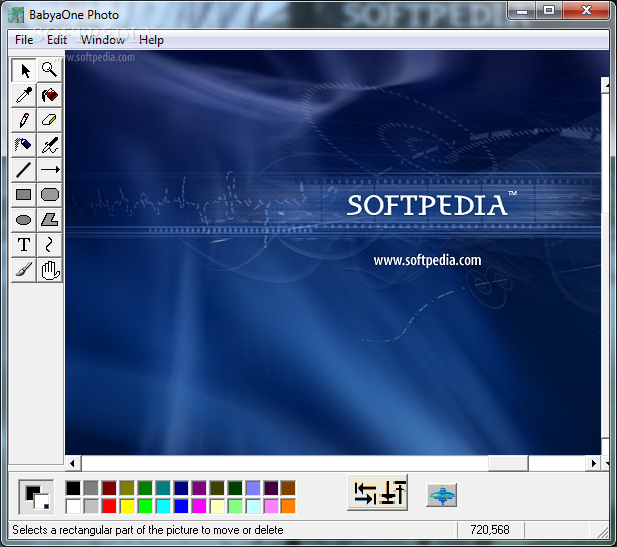Select the spray can airbrush tool
Image resolution: width=617 pixels, height=547 pixels.
[x=24, y=145]
